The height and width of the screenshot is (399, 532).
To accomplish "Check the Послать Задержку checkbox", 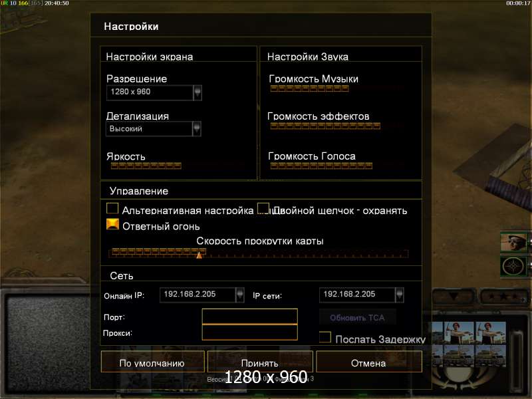I will click(325, 337).
